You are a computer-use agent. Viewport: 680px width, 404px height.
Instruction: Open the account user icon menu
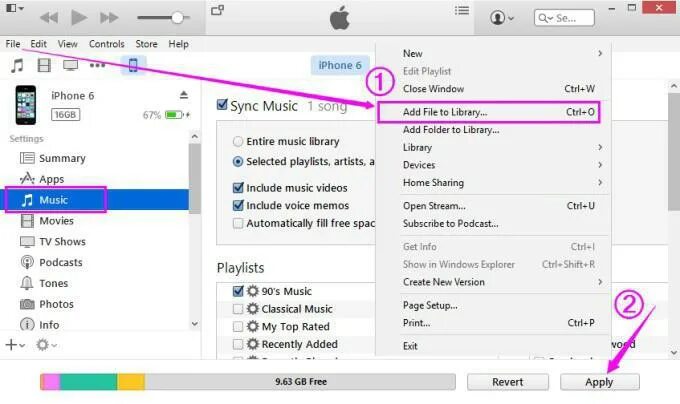click(x=502, y=18)
